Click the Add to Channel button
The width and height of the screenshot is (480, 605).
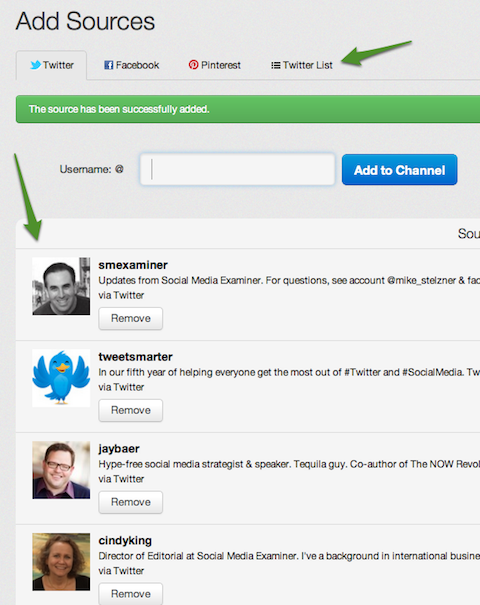(399, 170)
